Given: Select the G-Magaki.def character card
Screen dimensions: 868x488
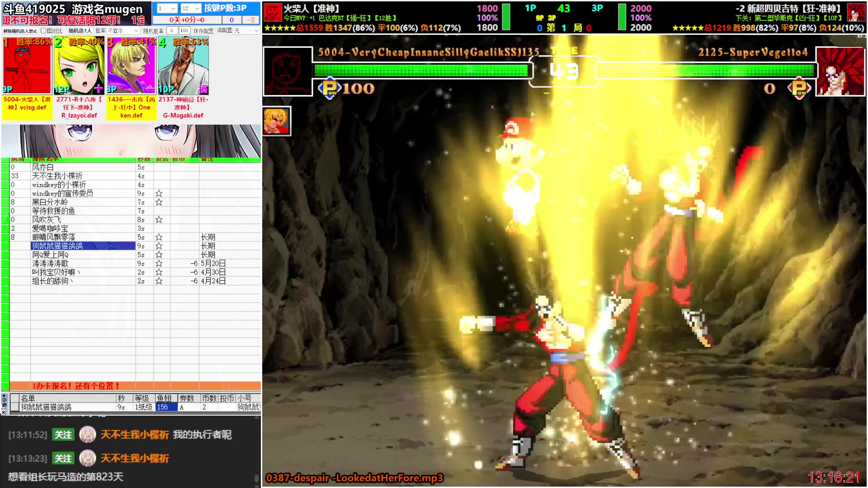Looking at the screenshot, I should click(x=183, y=66).
